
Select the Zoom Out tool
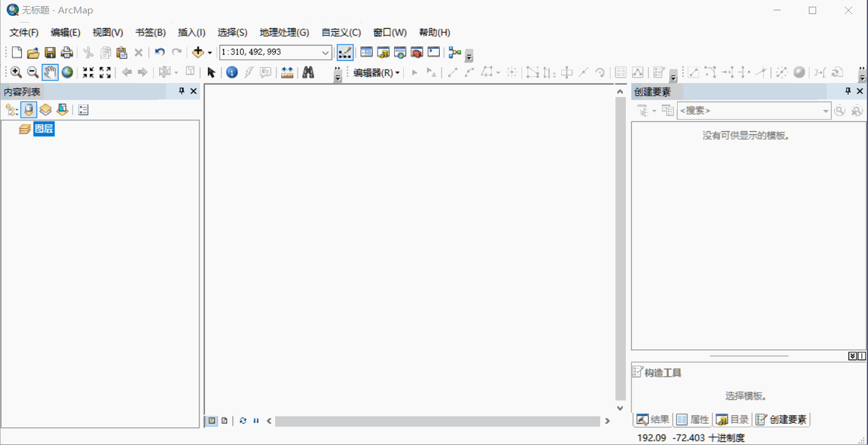[33, 73]
